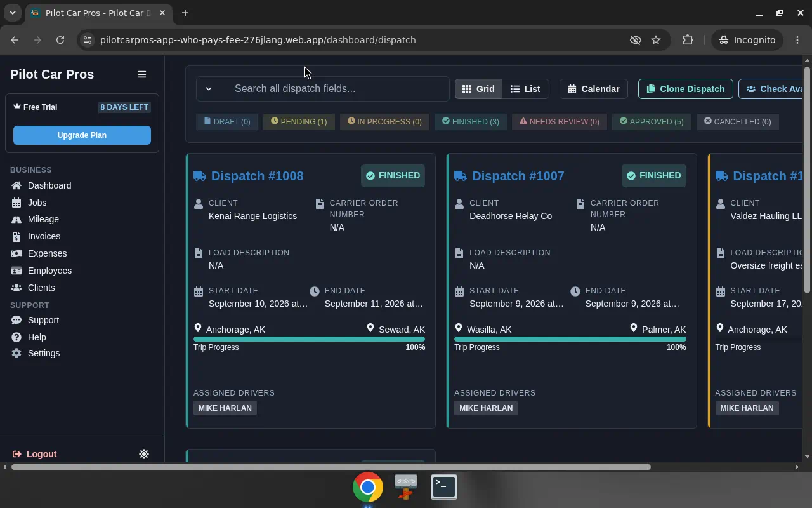Log out using the Logout link
This screenshot has width=812, height=508.
coord(35,454)
